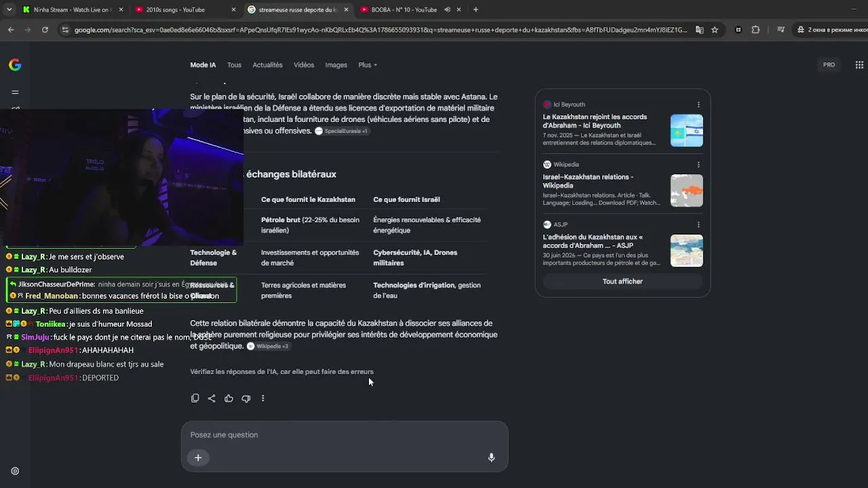Open the Wikipedia +3 source chip
This screenshot has height=488, width=868.
coord(268,346)
